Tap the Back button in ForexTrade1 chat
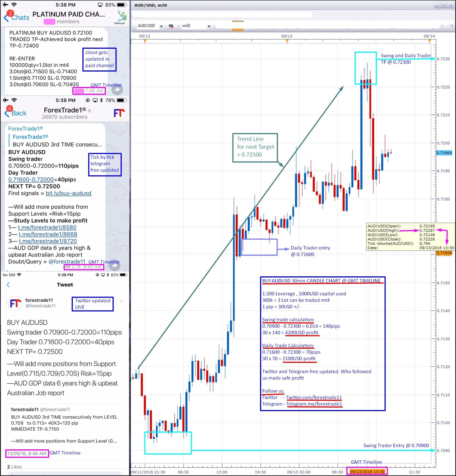 point(15,113)
